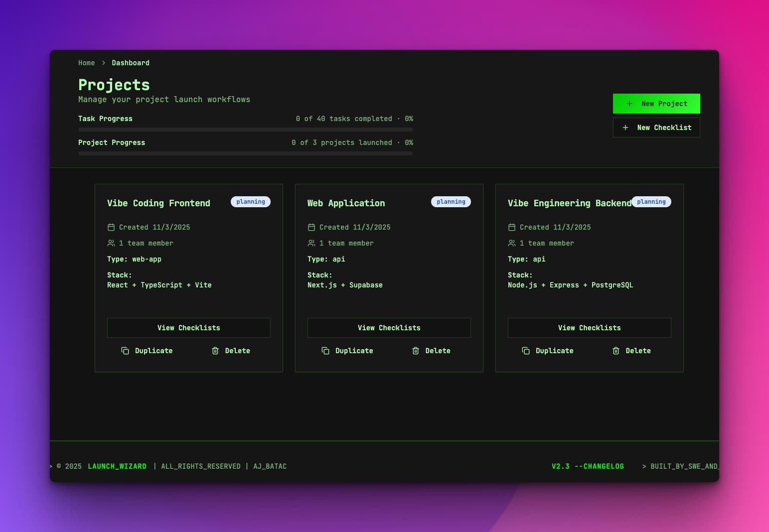Click the team member icon on Web Application card

pyautogui.click(x=311, y=243)
